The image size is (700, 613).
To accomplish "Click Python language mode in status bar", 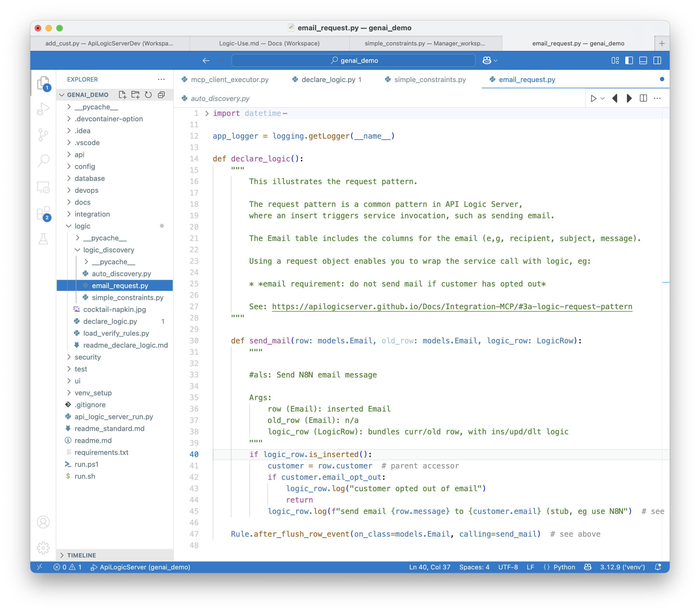I will (x=564, y=567).
